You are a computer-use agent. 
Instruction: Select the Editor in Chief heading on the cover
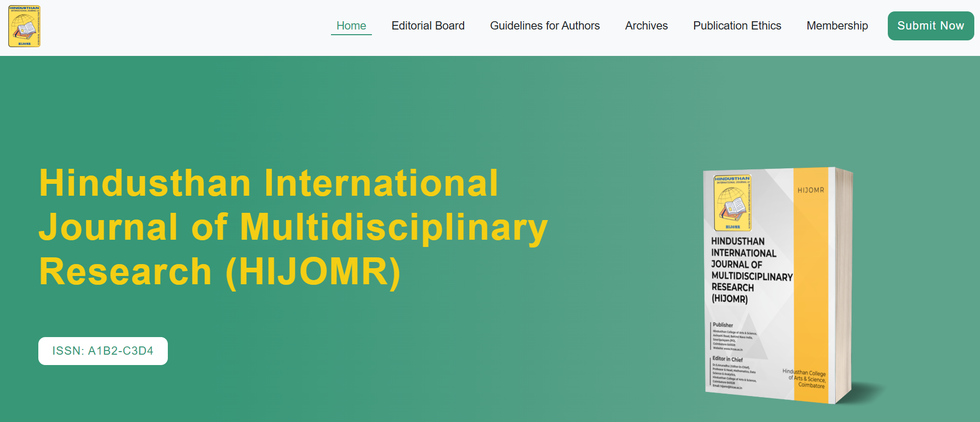pyautogui.click(x=727, y=359)
